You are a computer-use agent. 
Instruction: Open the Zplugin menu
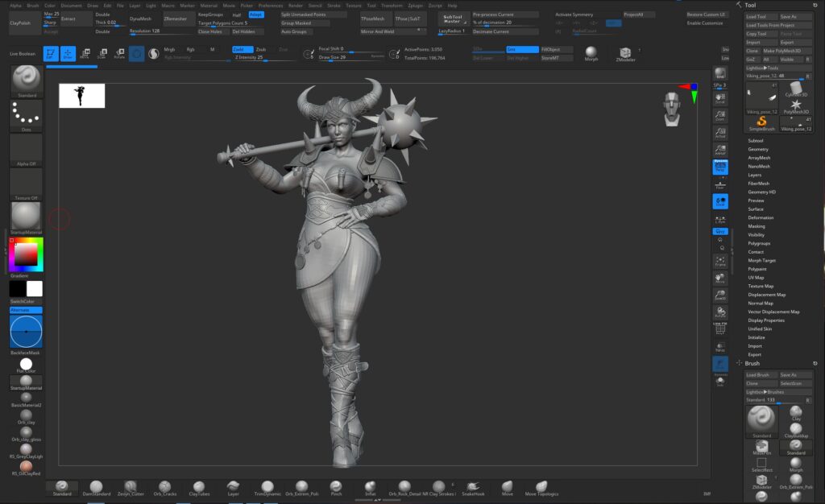(415, 6)
